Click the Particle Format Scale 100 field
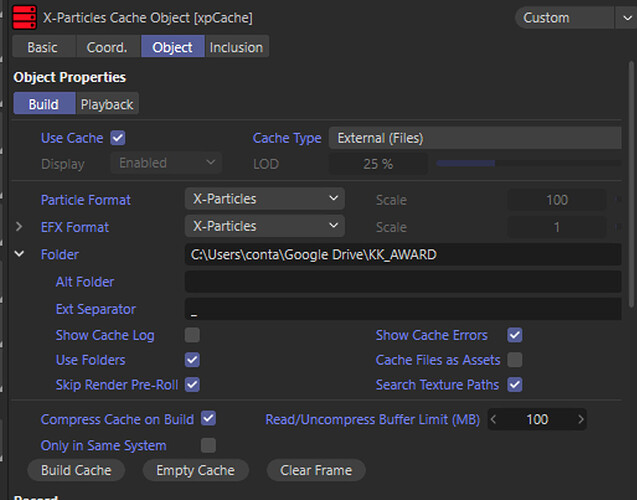This screenshot has height=500, width=637. coord(557,200)
